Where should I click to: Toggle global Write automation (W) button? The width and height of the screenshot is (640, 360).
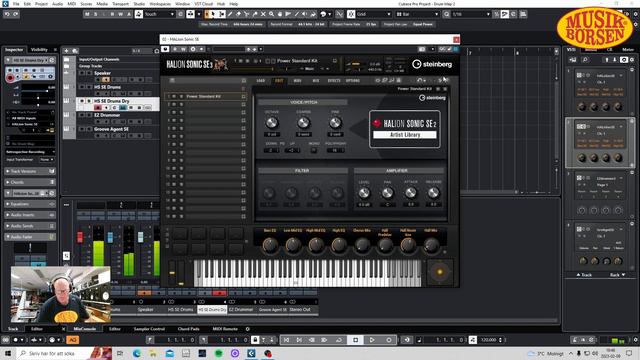point(121,14)
